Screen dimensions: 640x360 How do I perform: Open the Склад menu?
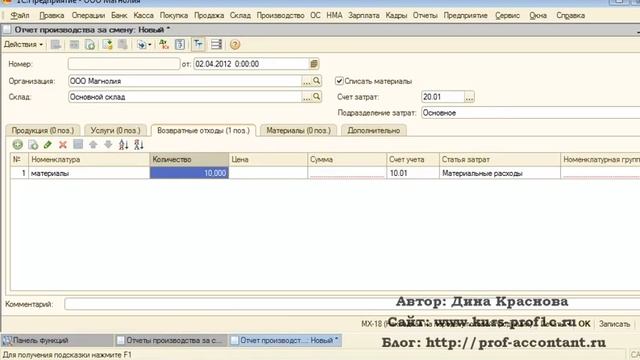pyautogui.click(x=240, y=16)
